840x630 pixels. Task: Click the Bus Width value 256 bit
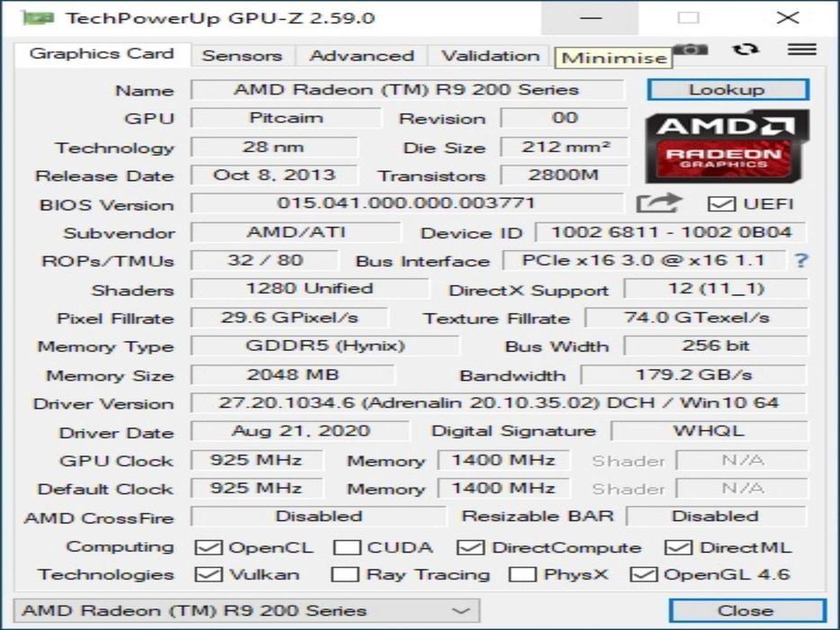[716, 346]
